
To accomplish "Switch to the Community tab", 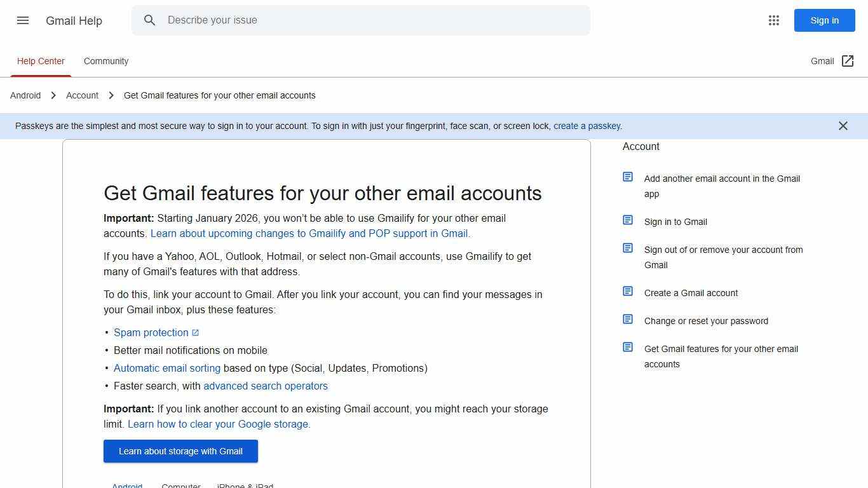I will tap(105, 61).
